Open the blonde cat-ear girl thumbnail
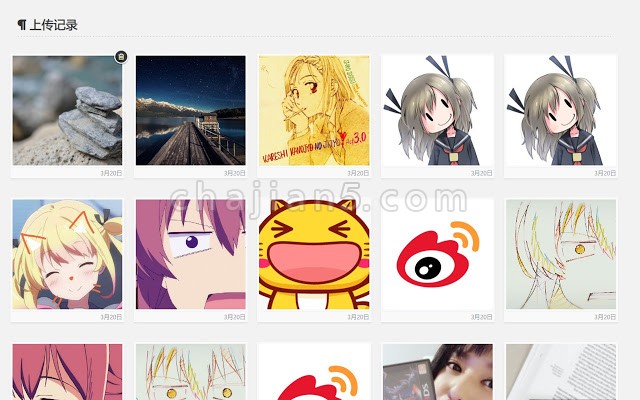 tap(67, 254)
